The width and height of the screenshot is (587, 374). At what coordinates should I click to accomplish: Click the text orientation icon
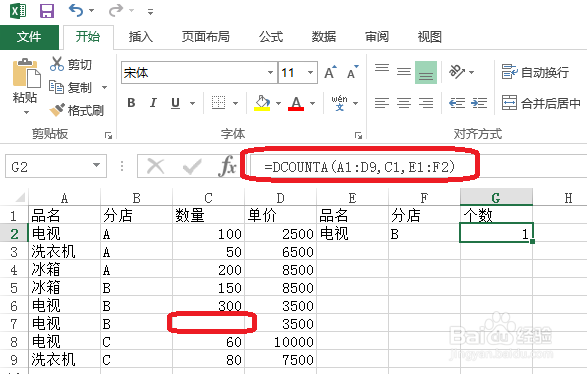tap(457, 72)
